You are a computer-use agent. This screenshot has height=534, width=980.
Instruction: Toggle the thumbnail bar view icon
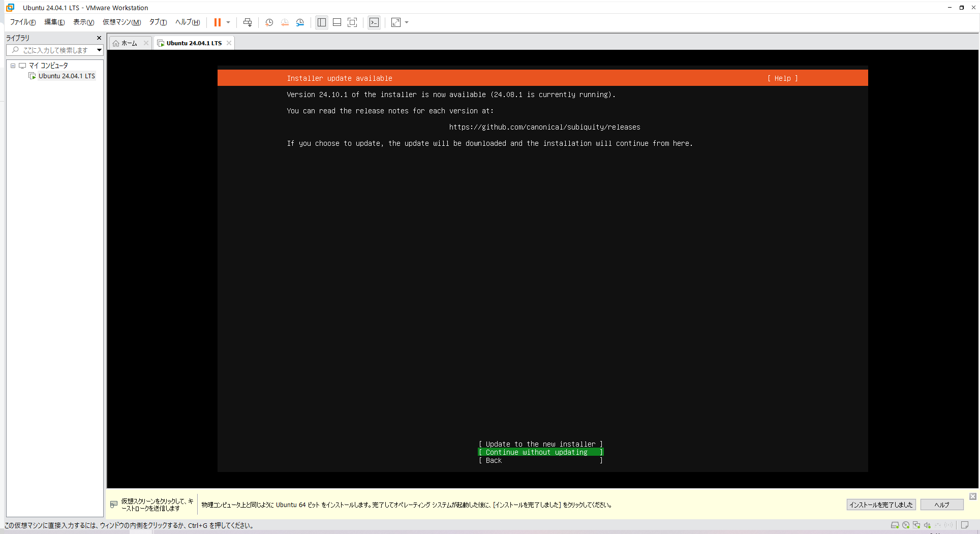[337, 22]
